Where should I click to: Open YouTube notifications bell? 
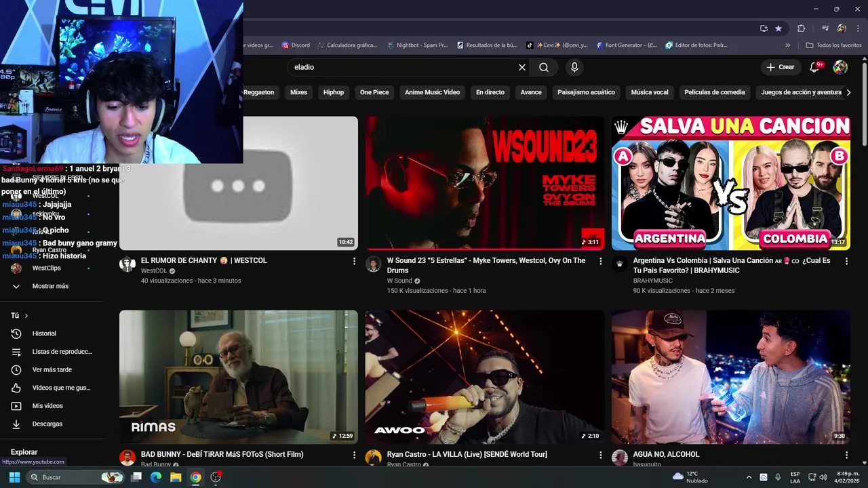coord(816,67)
